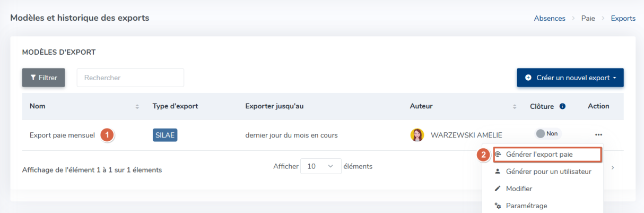Viewport: 644px width, 213px height.
Task: Click the SILAE export type badge
Action: (165, 135)
